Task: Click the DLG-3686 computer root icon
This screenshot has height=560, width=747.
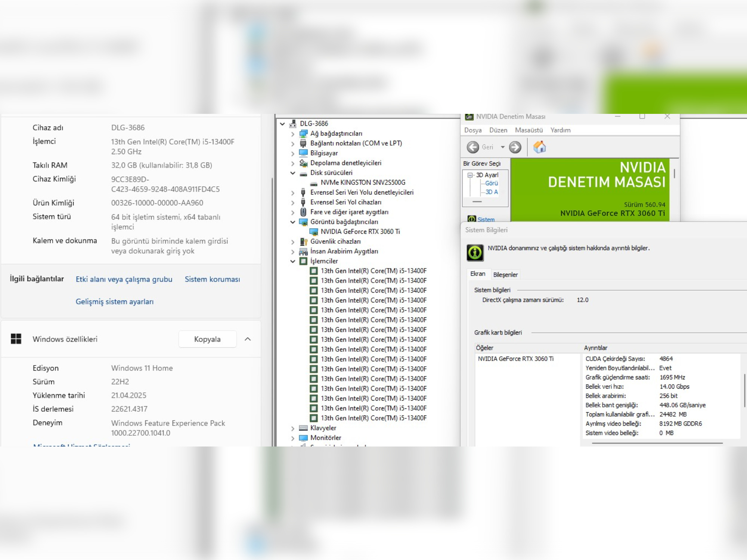Action: point(293,124)
